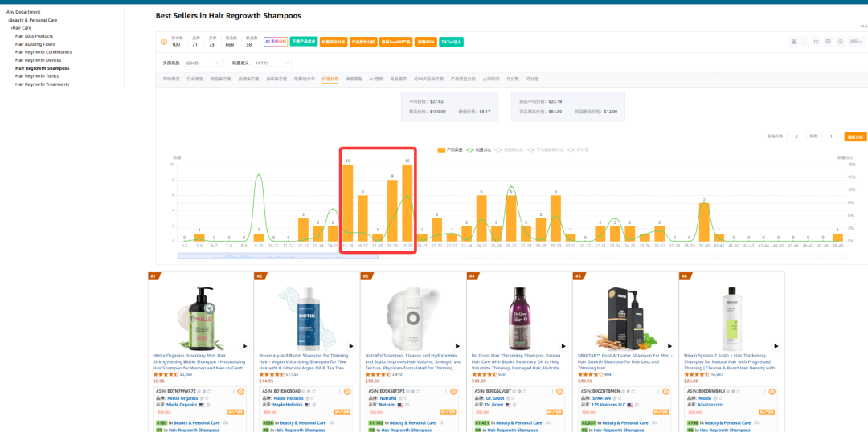Collapse the Beauty & Personal Care tree node
868x432 pixels.
[x=33, y=20]
